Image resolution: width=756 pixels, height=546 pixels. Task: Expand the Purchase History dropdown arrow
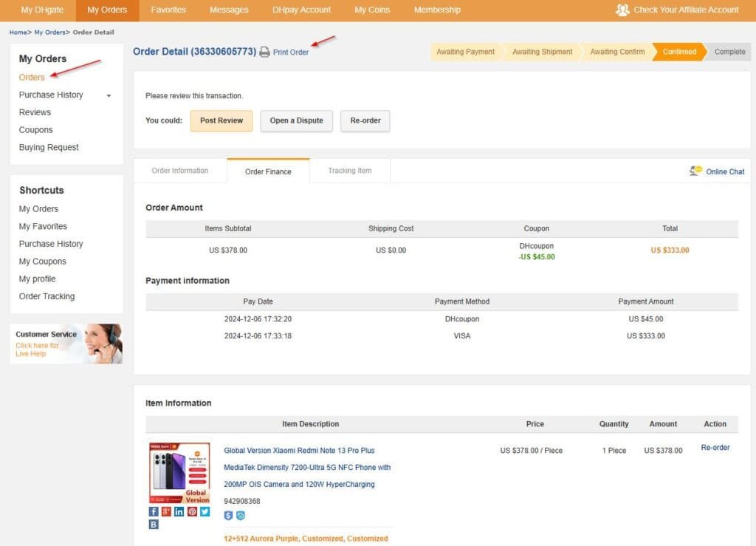(109, 95)
